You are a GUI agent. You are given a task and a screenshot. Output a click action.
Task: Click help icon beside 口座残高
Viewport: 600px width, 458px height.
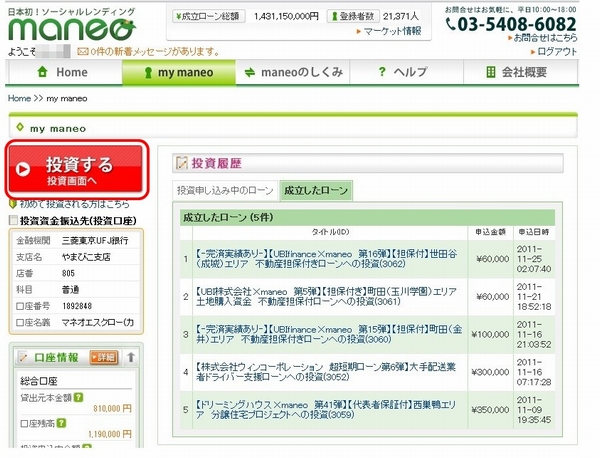[61, 423]
